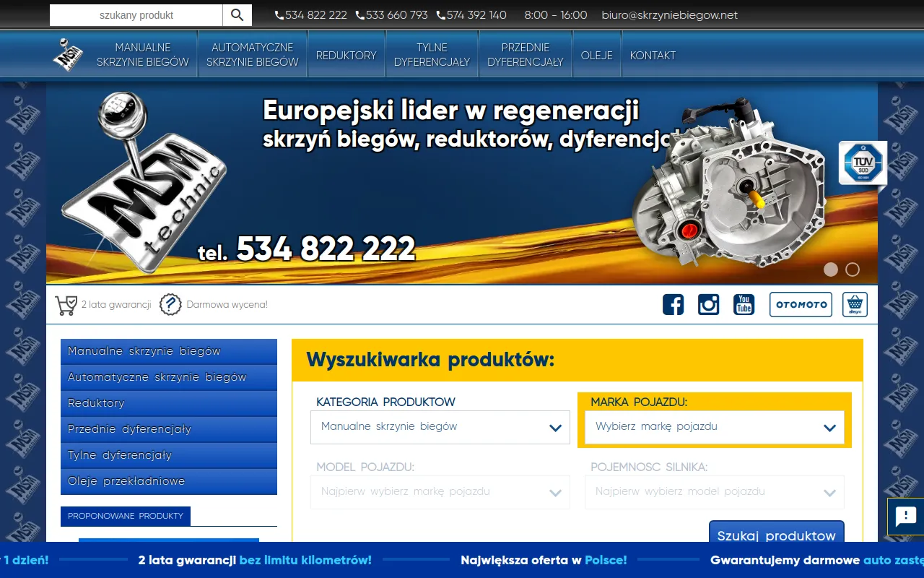
Task: Open Przednie dyferencjały top menu
Action: point(526,55)
